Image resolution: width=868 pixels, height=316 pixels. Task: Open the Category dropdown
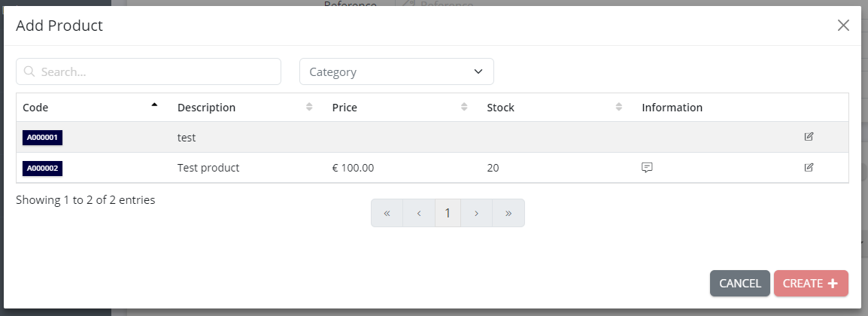point(396,71)
